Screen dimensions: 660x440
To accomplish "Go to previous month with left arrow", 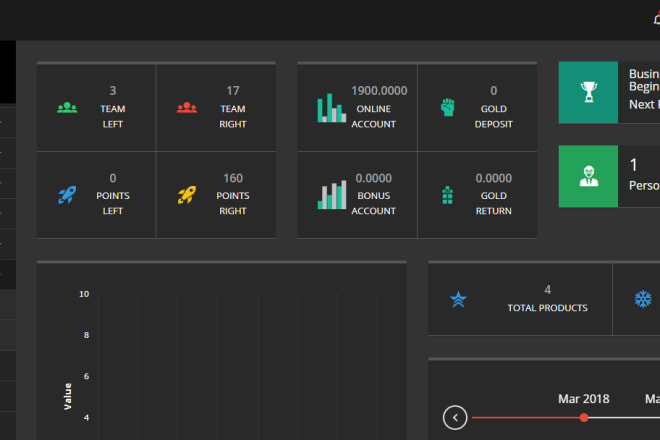I will 455,418.
